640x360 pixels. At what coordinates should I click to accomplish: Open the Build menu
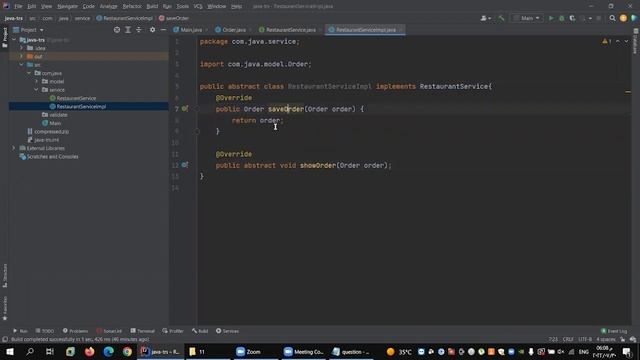pos(152,7)
